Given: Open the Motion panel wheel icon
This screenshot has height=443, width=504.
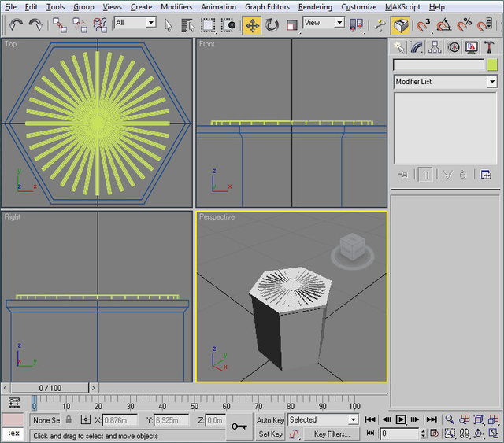Looking at the screenshot, I should coord(453,47).
